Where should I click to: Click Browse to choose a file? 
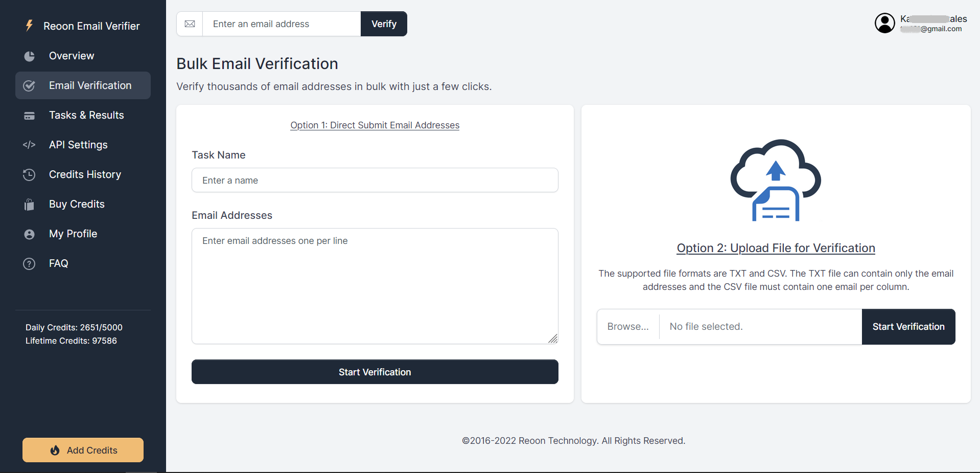coord(628,326)
